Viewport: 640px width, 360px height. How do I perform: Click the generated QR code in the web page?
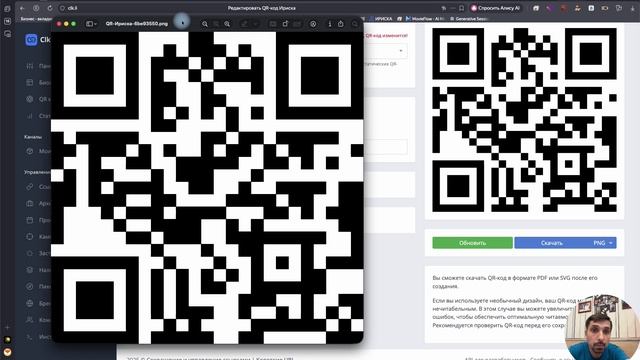[524, 120]
